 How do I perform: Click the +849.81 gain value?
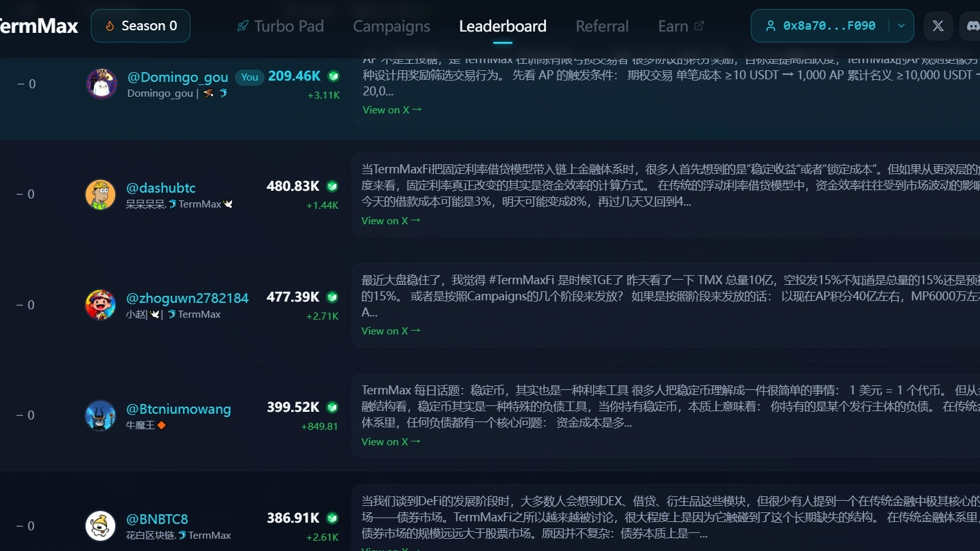tap(319, 427)
